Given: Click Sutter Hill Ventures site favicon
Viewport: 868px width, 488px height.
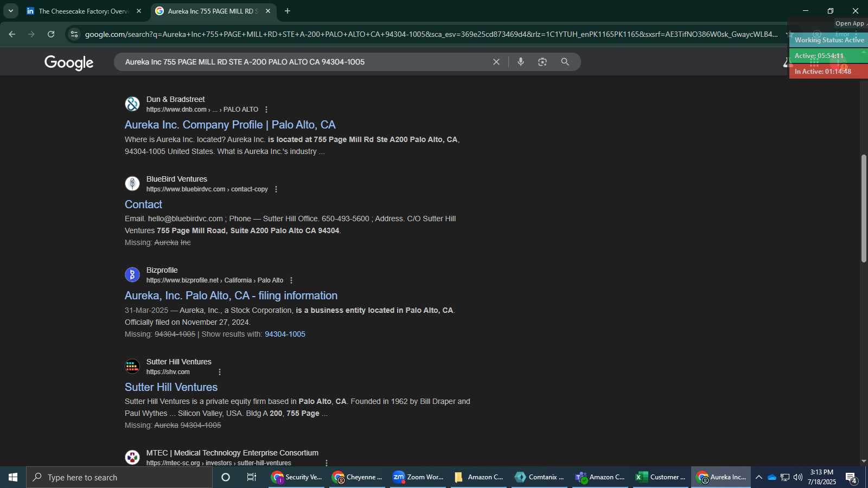Looking at the screenshot, I should tap(132, 366).
